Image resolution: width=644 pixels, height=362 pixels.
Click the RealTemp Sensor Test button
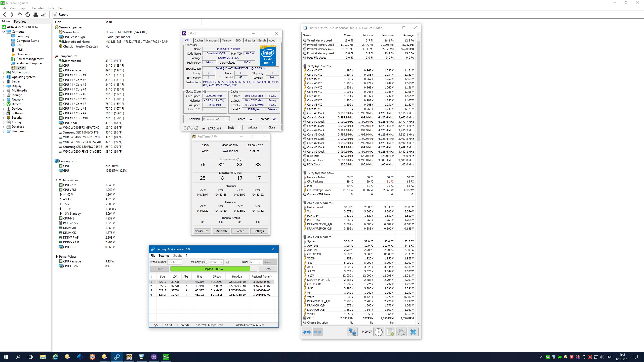point(202,231)
